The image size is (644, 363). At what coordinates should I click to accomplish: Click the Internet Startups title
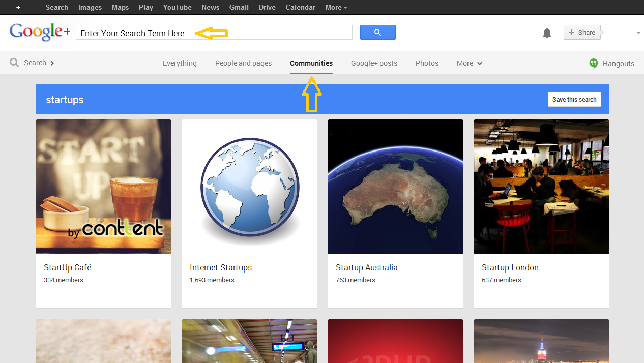tap(221, 267)
